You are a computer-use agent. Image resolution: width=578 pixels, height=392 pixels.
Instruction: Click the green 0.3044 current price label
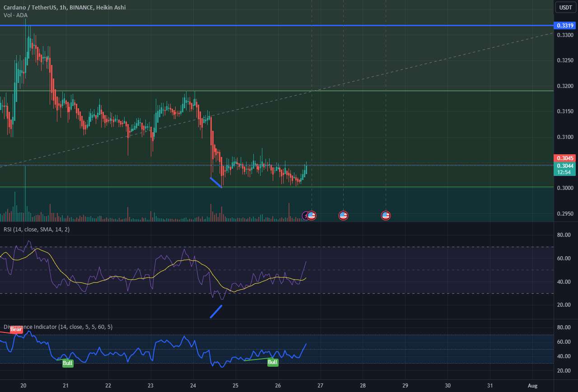point(565,166)
